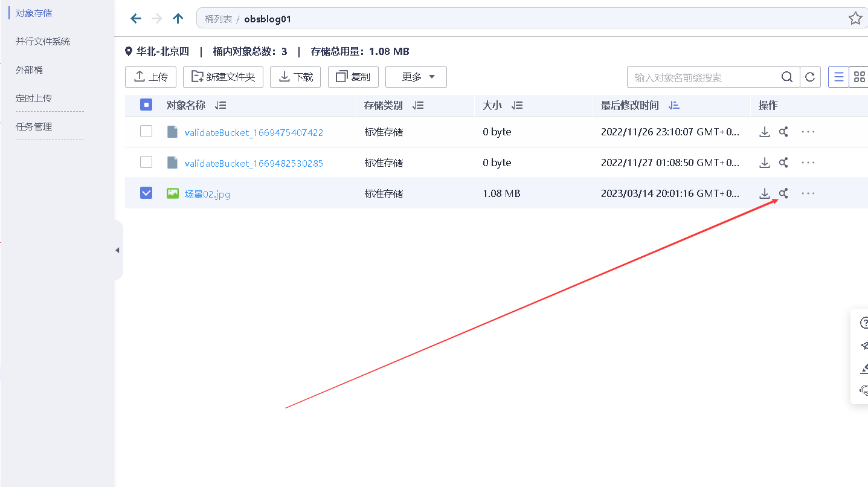Click the 新建文件夹 button
The image size is (868, 487).
pos(223,77)
